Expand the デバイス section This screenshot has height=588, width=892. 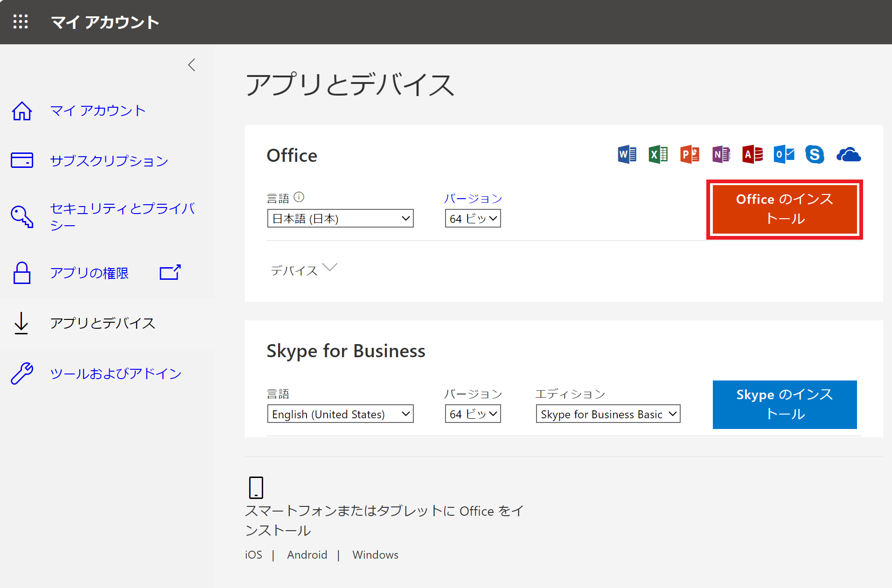click(303, 270)
